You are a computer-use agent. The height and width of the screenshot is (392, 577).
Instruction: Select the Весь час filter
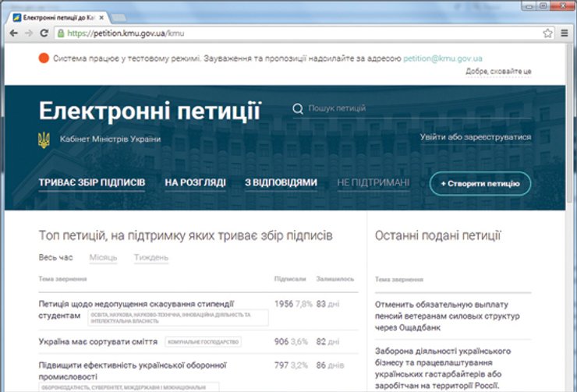click(56, 257)
